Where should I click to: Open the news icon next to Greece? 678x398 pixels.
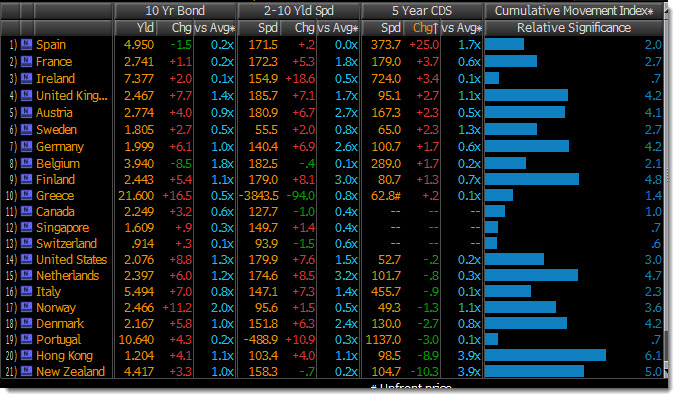pyautogui.click(x=26, y=196)
